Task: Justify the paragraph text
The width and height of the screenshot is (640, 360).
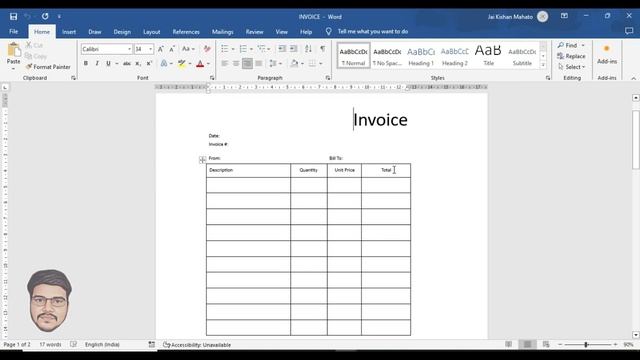Action: (x=259, y=63)
